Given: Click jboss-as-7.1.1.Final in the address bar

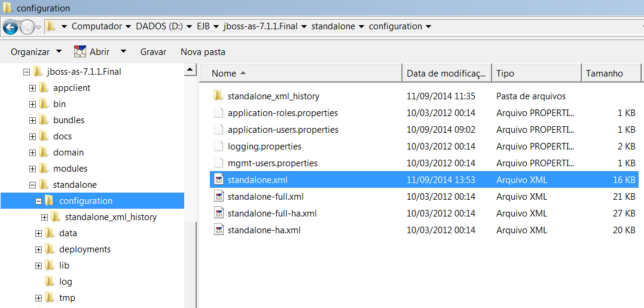Looking at the screenshot, I should 260,26.
